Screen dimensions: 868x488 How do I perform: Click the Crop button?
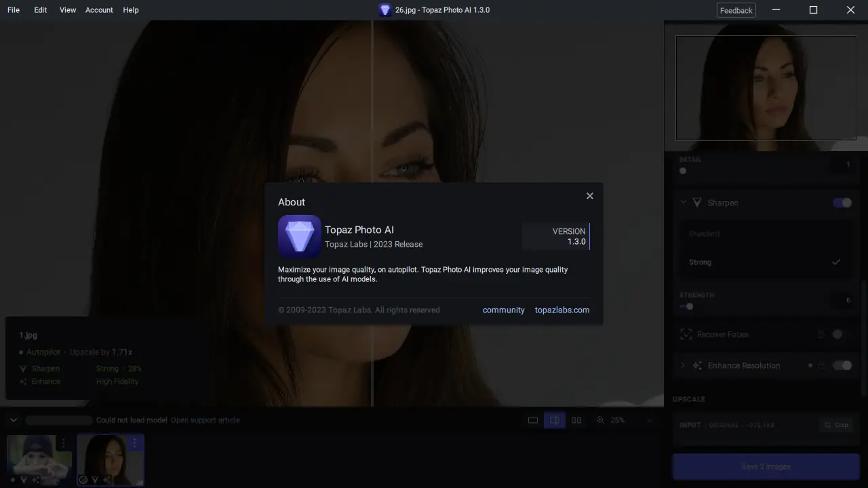(x=836, y=425)
